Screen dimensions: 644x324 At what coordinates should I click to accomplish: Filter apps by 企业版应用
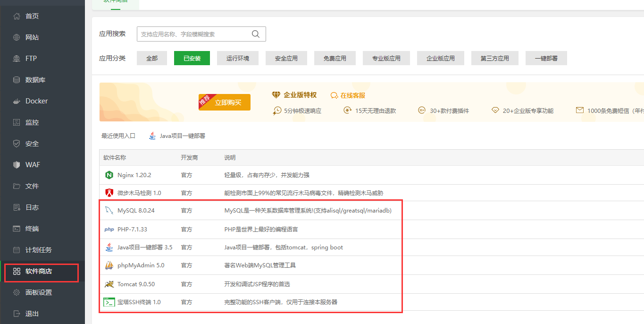click(441, 58)
